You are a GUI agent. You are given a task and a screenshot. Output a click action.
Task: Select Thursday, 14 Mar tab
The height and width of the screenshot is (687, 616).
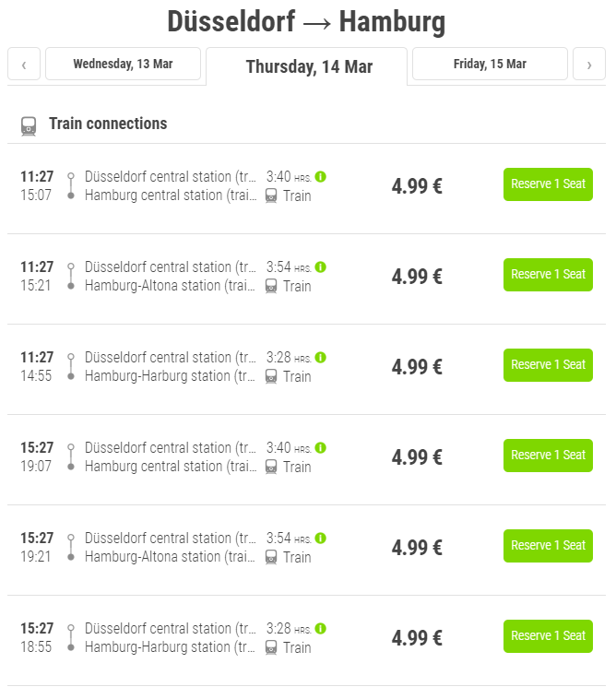coord(307,66)
